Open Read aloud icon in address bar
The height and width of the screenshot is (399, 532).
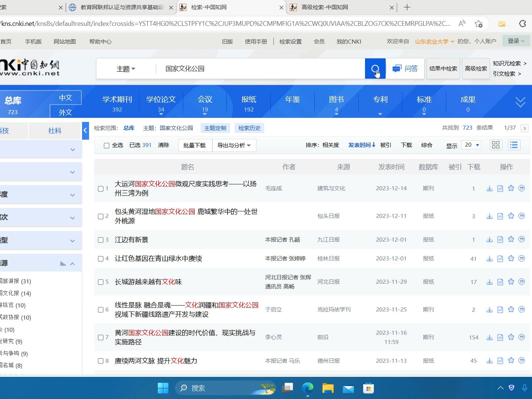(462, 24)
